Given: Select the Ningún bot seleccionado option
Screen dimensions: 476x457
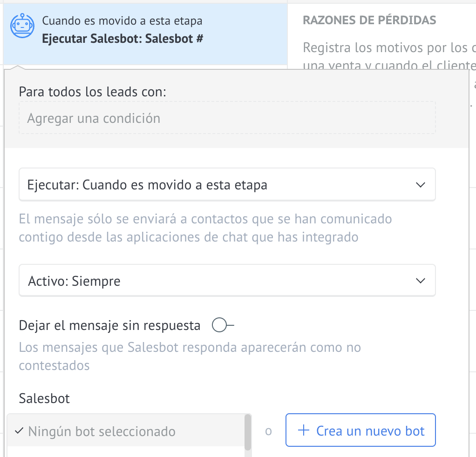Looking at the screenshot, I should tap(102, 431).
